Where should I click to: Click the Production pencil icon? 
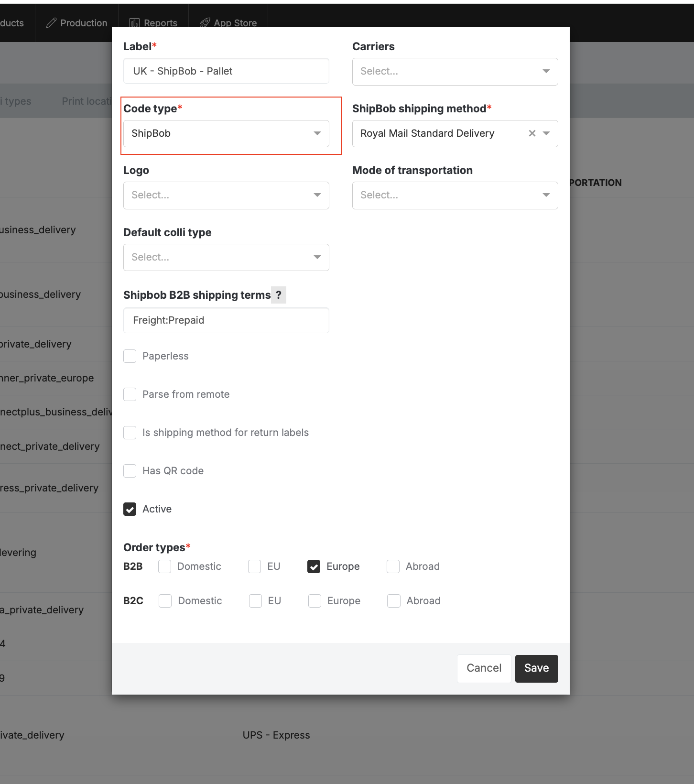[x=51, y=23]
